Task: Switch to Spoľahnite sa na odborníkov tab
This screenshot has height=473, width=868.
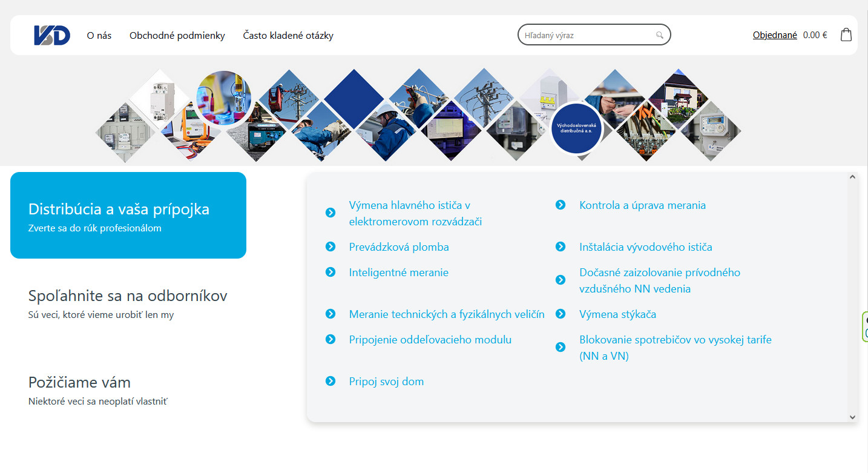Action: [128, 302]
